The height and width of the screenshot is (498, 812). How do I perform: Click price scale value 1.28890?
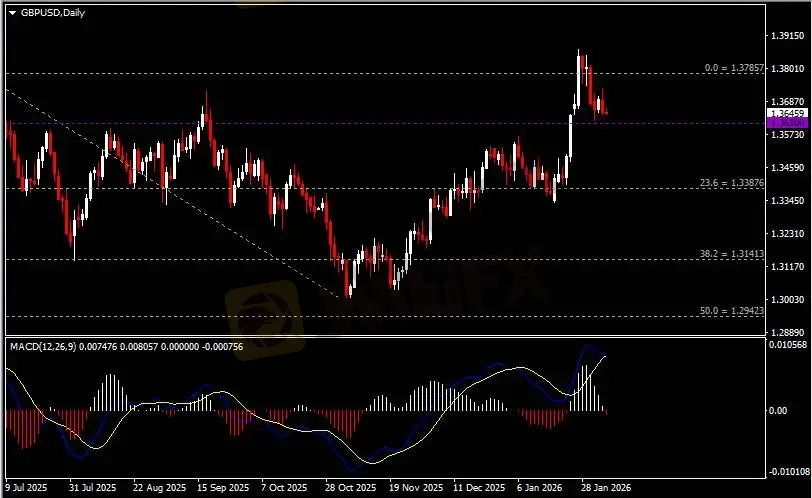[x=788, y=332]
